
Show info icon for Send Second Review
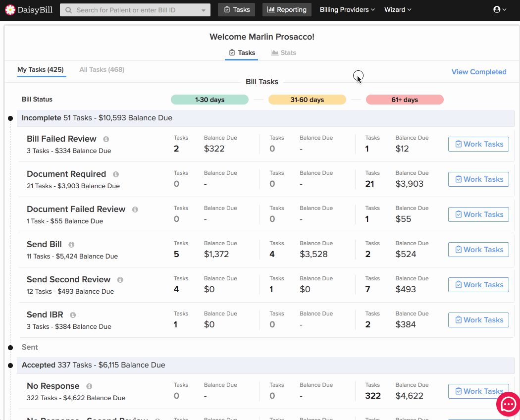click(120, 280)
